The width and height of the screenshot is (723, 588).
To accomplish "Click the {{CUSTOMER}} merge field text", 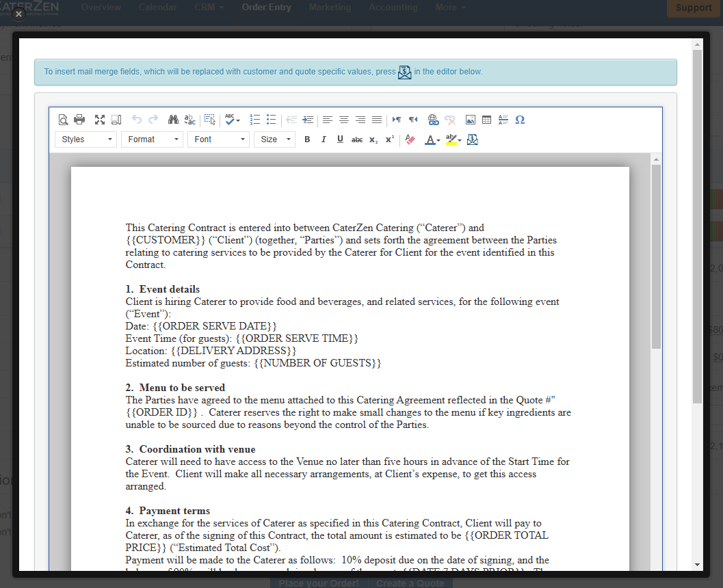I will click(166, 240).
